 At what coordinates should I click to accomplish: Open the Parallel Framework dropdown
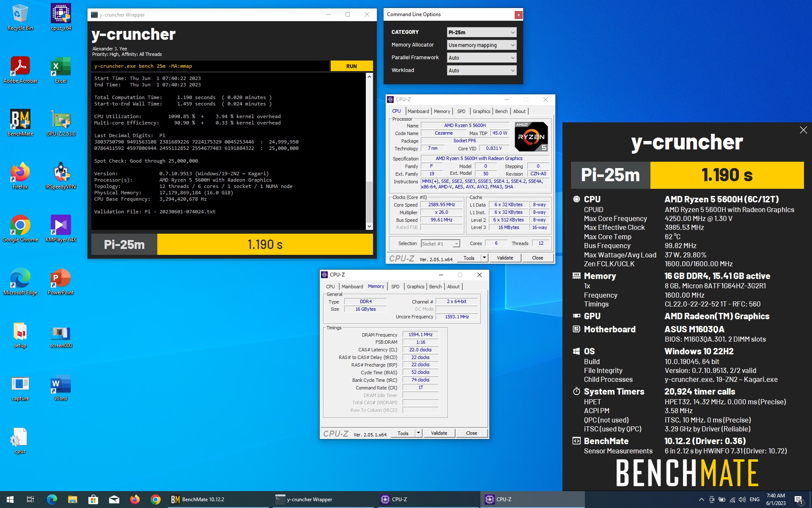coord(482,58)
